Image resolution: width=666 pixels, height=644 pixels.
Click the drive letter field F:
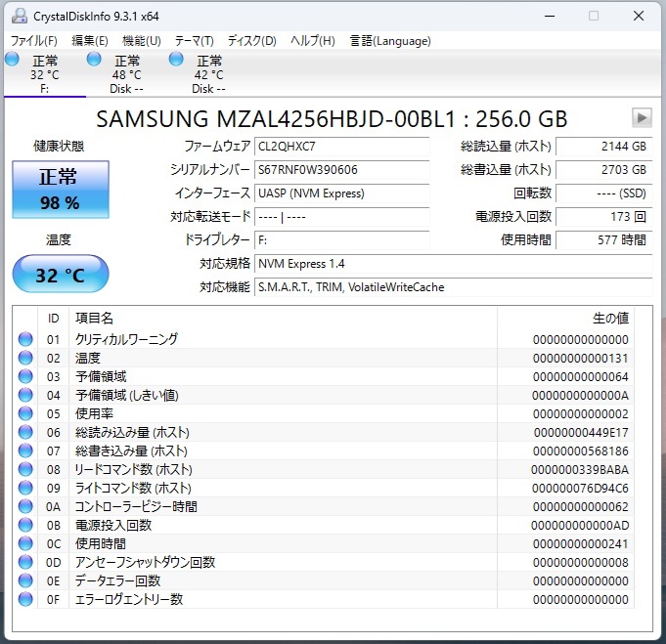341,240
